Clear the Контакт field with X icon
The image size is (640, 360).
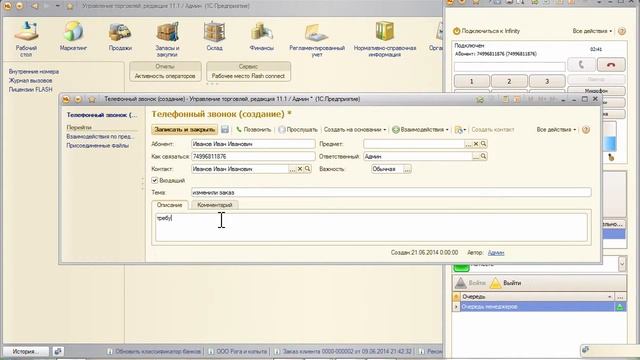tap(300, 169)
